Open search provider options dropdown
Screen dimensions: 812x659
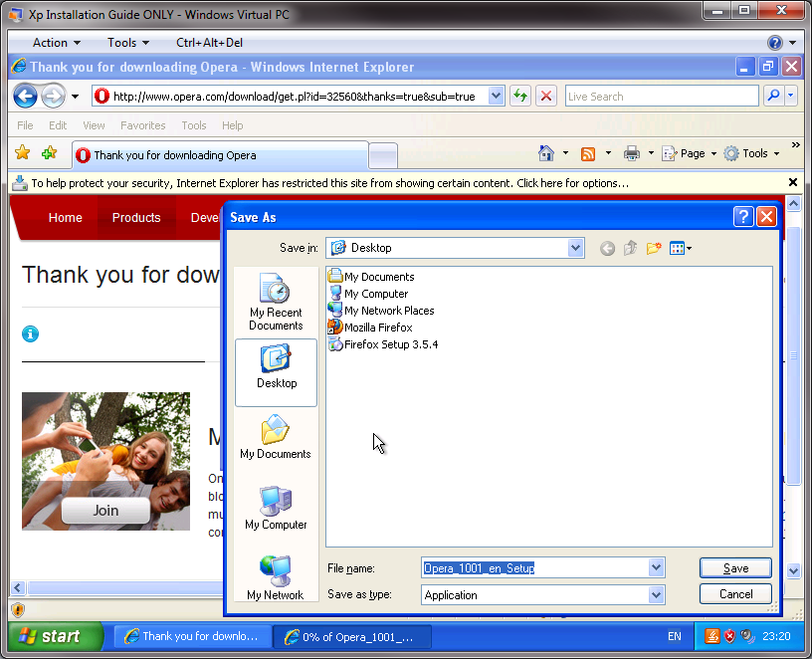pyautogui.click(x=791, y=96)
